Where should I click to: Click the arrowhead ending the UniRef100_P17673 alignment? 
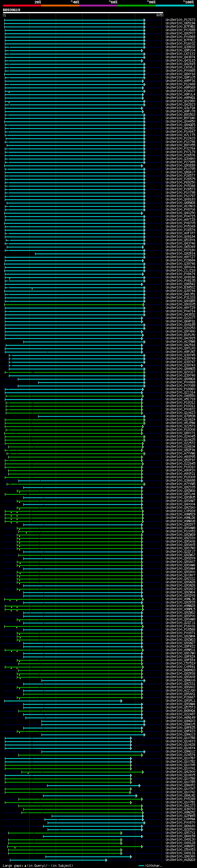(x=144, y=20)
